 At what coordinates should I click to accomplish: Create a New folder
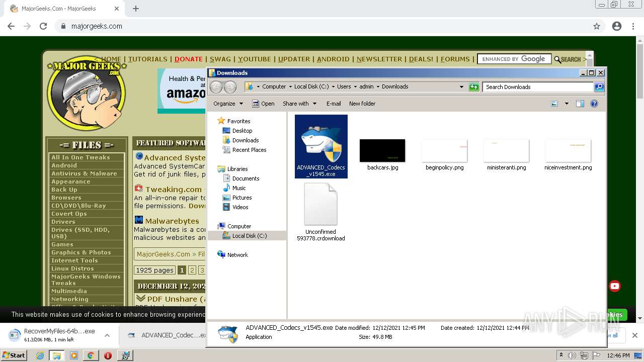pyautogui.click(x=362, y=104)
